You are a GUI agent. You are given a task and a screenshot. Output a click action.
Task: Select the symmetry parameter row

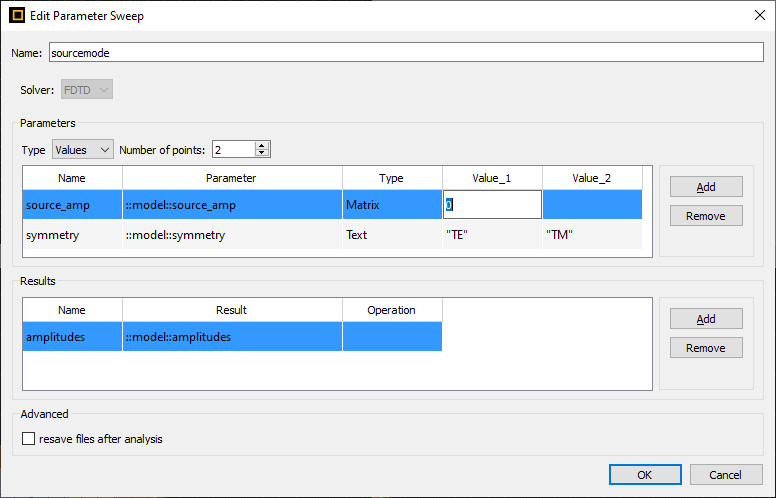(x=72, y=235)
